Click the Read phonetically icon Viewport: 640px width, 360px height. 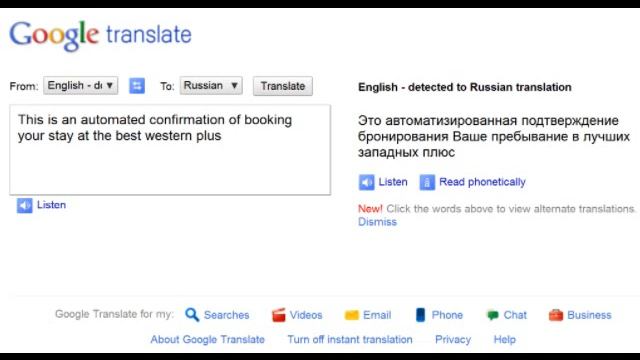(427, 182)
